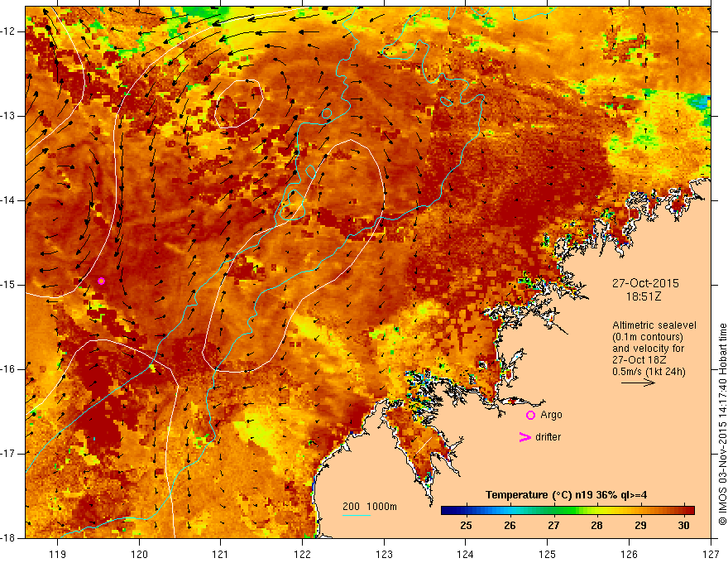Click the longitude axis label 121

[221, 554]
